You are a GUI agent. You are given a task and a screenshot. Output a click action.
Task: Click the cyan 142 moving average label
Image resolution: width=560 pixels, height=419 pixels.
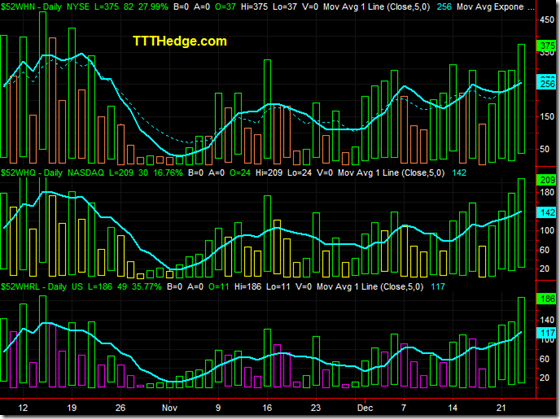[547, 213]
